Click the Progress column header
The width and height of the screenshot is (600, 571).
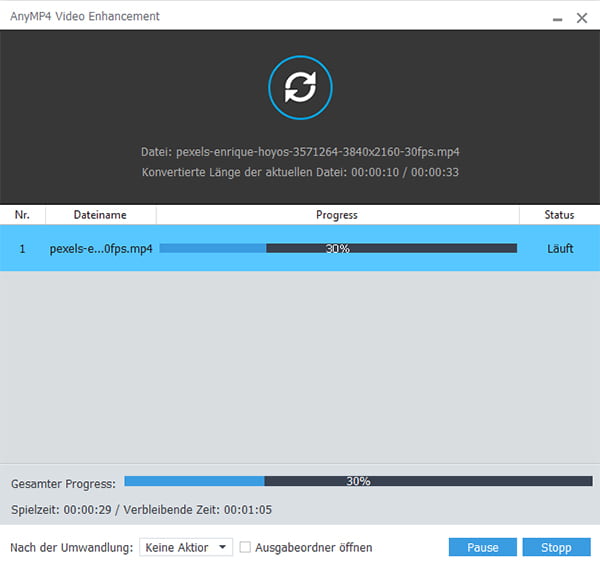click(x=337, y=215)
